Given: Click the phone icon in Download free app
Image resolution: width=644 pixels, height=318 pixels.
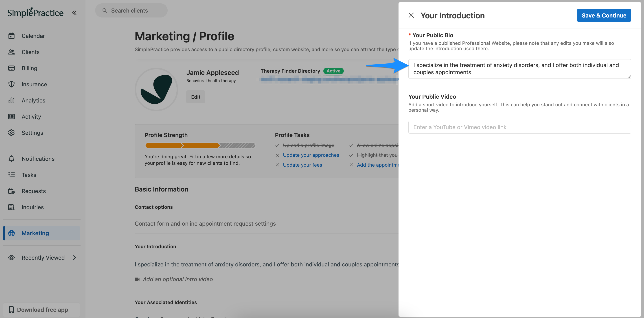Looking at the screenshot, I should point(11,309).
